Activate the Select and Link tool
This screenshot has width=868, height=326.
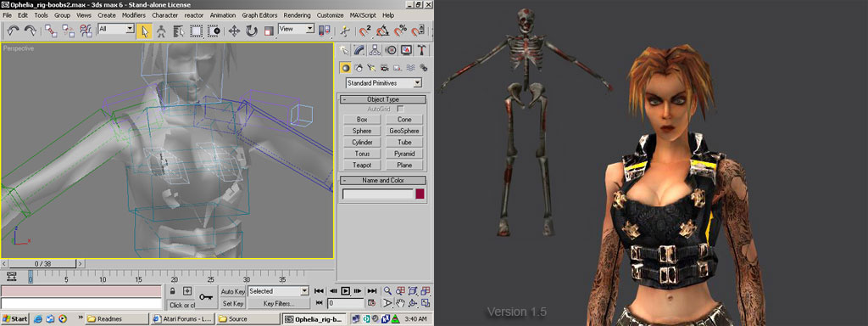click(51, 31)
